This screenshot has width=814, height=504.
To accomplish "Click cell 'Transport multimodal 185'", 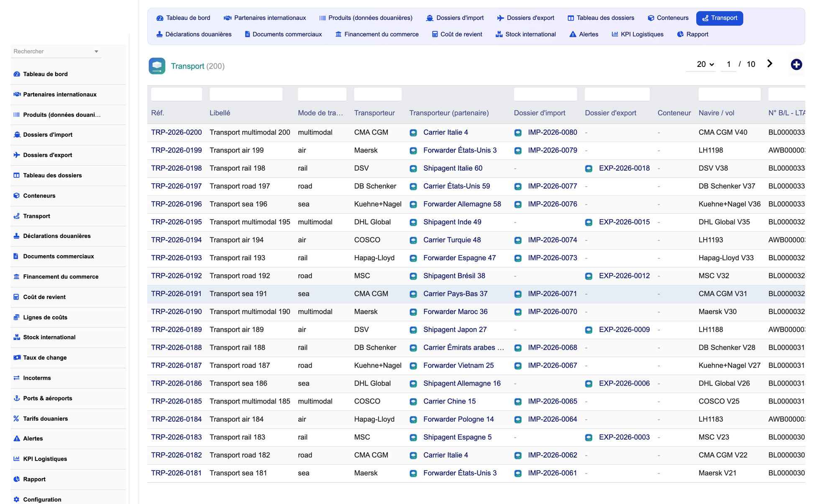I will point(250,401).
